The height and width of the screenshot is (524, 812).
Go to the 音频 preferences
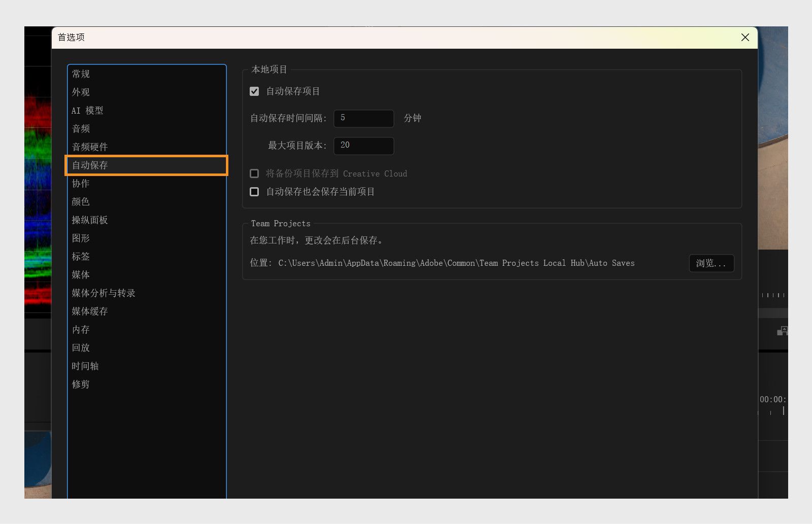(x=147, y=129)
